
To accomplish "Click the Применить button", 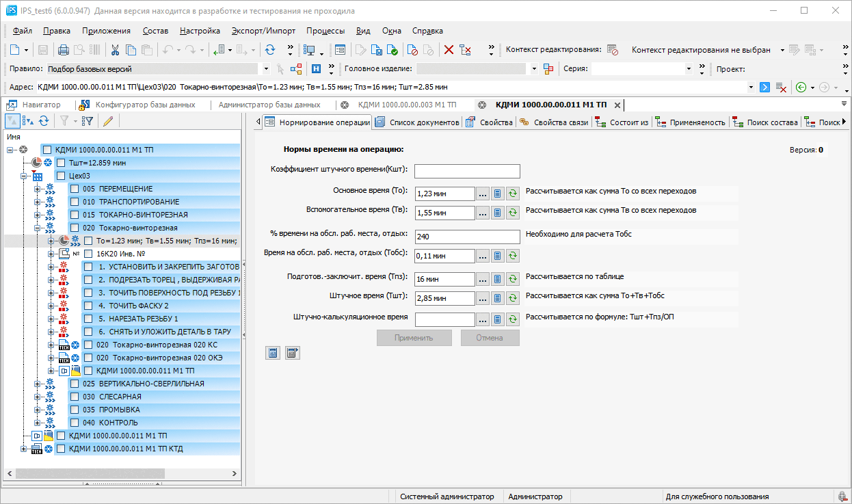I will pyautogui.click(x=414, y=338).
